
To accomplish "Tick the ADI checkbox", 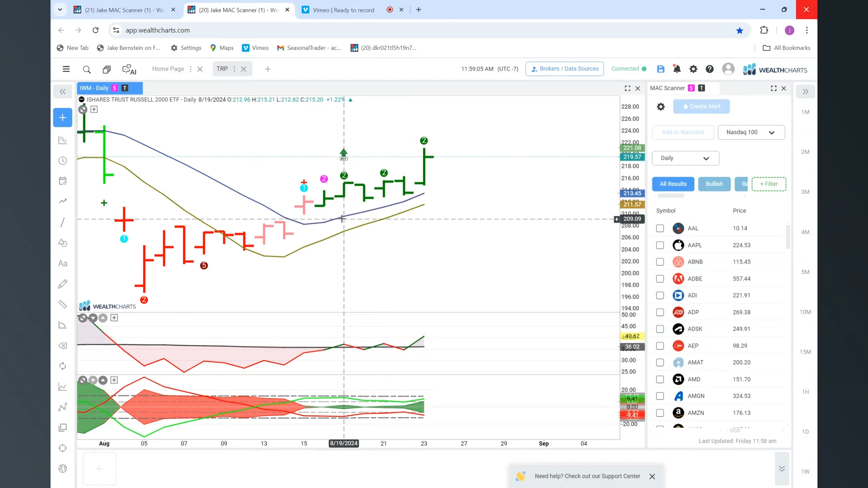I will click(x=660, y=296).
